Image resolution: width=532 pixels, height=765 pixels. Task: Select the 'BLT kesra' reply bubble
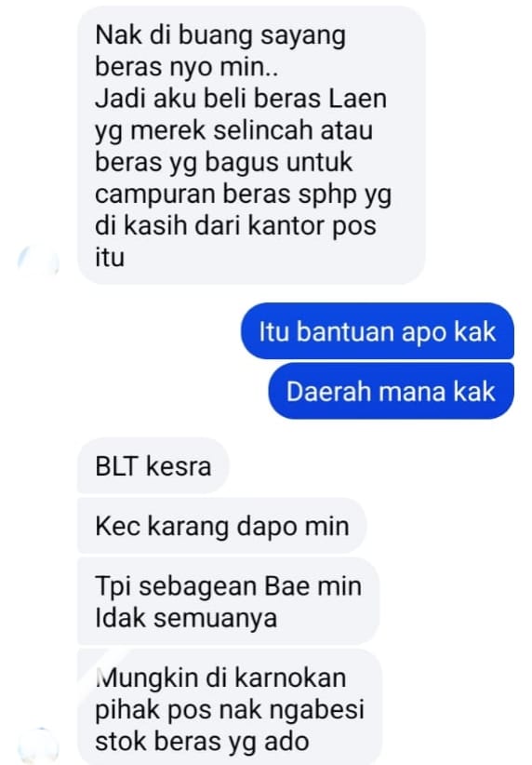[x=153, y=466]
